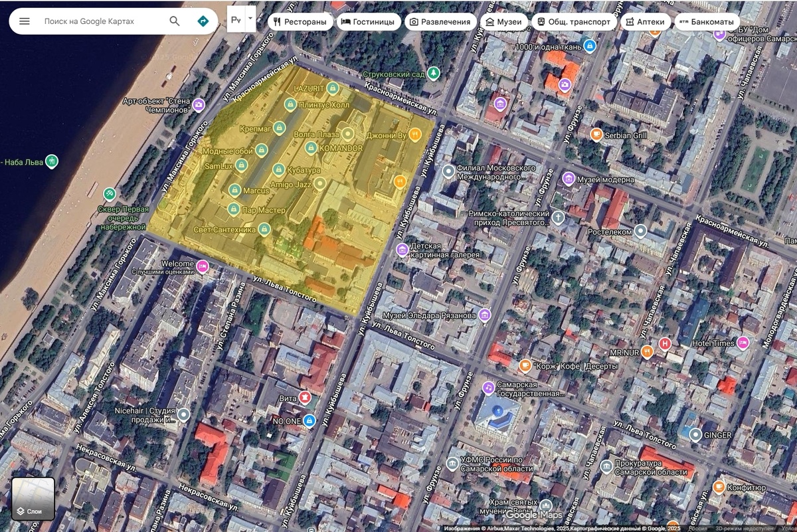The width and height of the screenshot is (797, 532).
Task: Select the Джонни Ву restaurant pin
Action: tap(416, 135)
